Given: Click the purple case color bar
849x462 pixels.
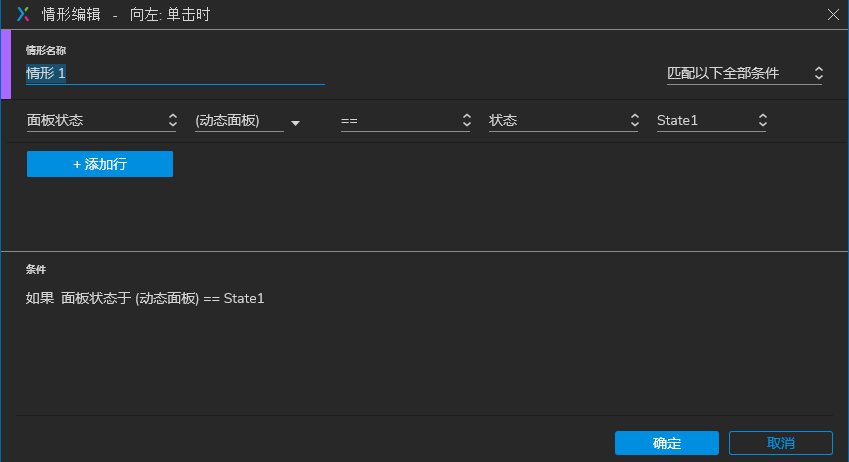Looking at the screenshot, I should (6, 64).
